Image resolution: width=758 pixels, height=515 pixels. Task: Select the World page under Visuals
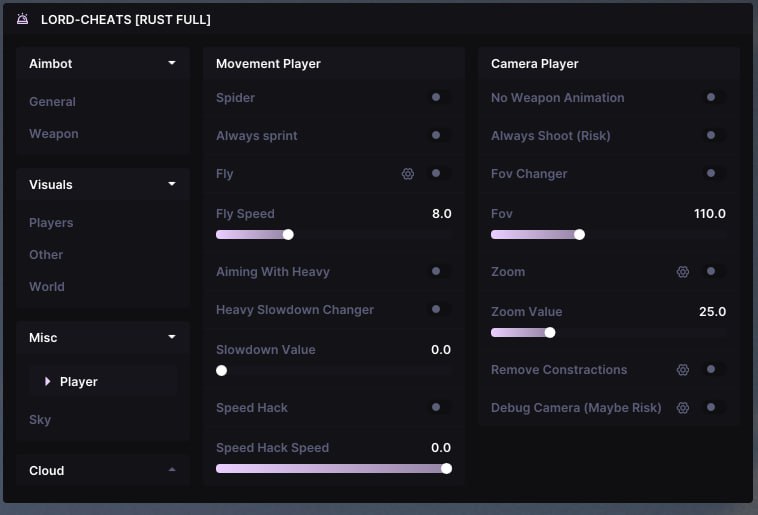(x=47, y=287)
